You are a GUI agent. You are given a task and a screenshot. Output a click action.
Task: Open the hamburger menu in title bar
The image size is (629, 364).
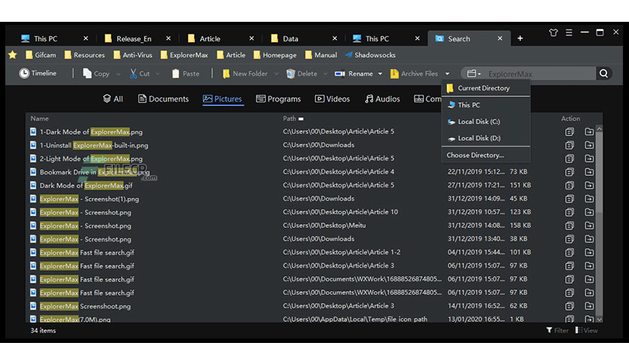[569, 33]
